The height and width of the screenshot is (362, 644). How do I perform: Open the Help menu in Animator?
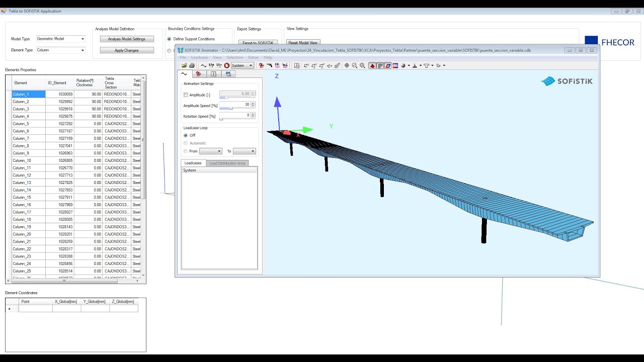[x=268, y=57]
